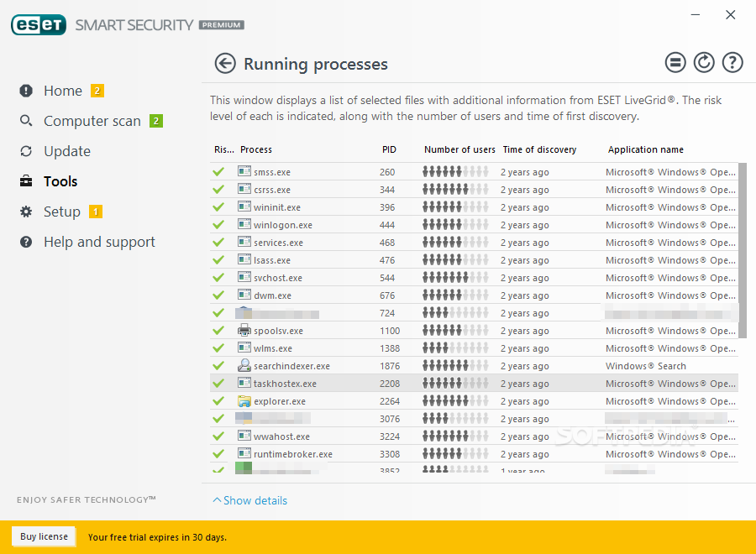
Task: Click PID 724 in the list
Action: coord(387,313)
